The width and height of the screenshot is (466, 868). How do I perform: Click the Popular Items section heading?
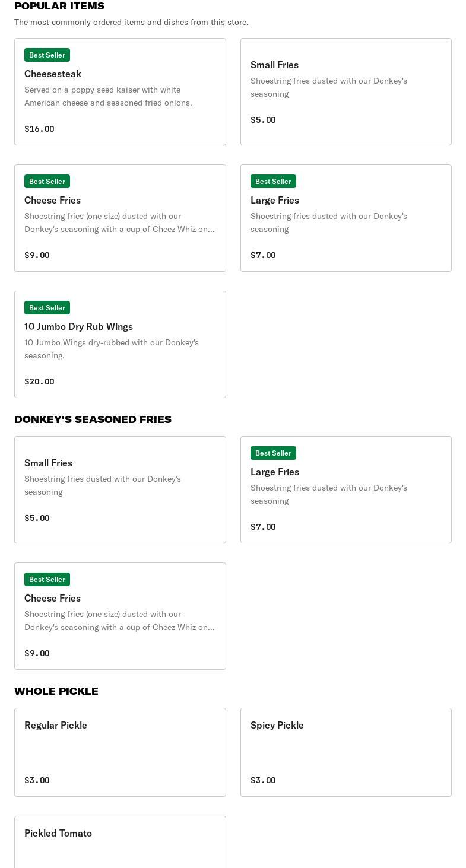pos(59,6)
